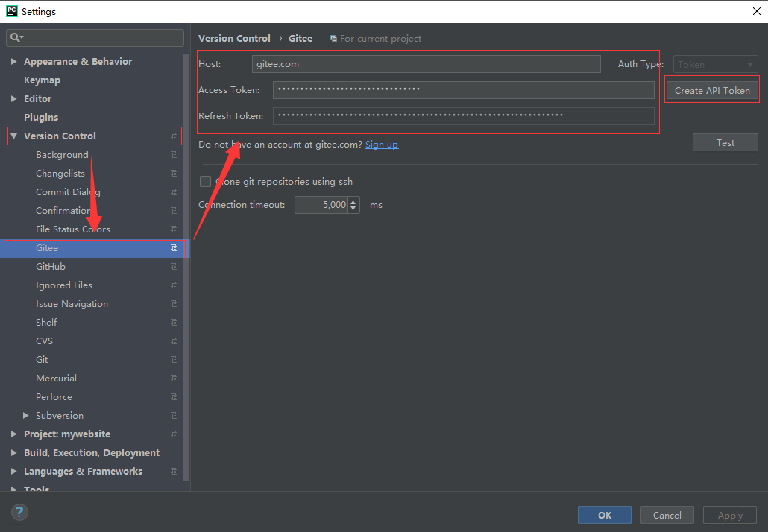
Task: Click Version Control in the breadcrumb
Action: click(234, 38)
